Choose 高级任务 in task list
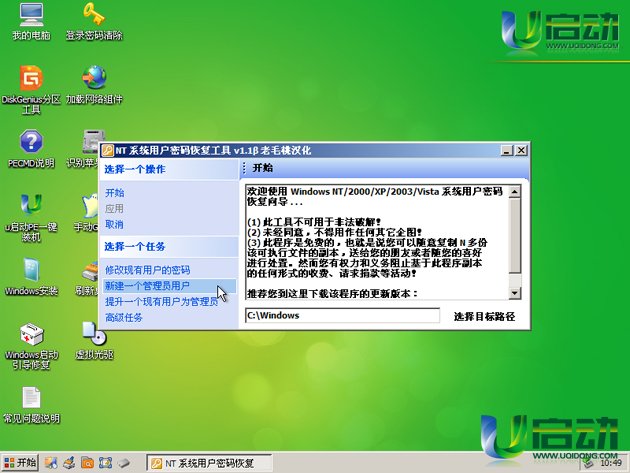Image resolution: width=630 pixels, height=473 pixels. pyautogui.click(x=125, y=317)
